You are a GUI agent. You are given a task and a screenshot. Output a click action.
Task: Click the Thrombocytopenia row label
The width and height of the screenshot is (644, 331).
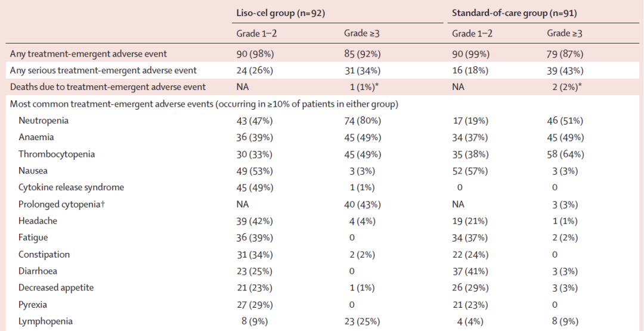coord(57,154)
